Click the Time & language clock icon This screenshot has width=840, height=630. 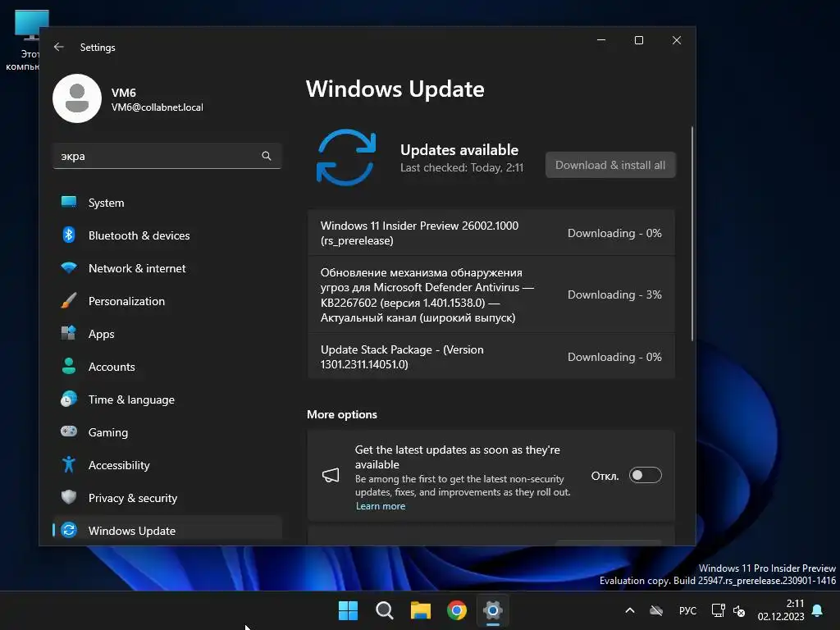pos(69,399)
